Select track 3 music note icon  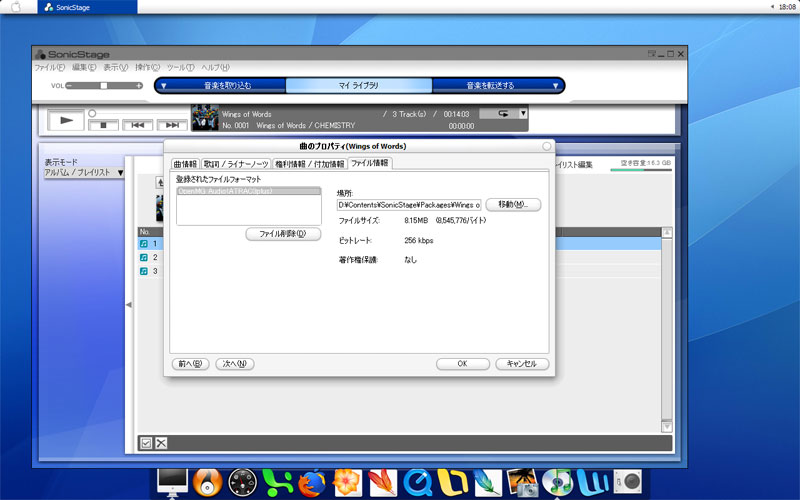click(144, 271)
